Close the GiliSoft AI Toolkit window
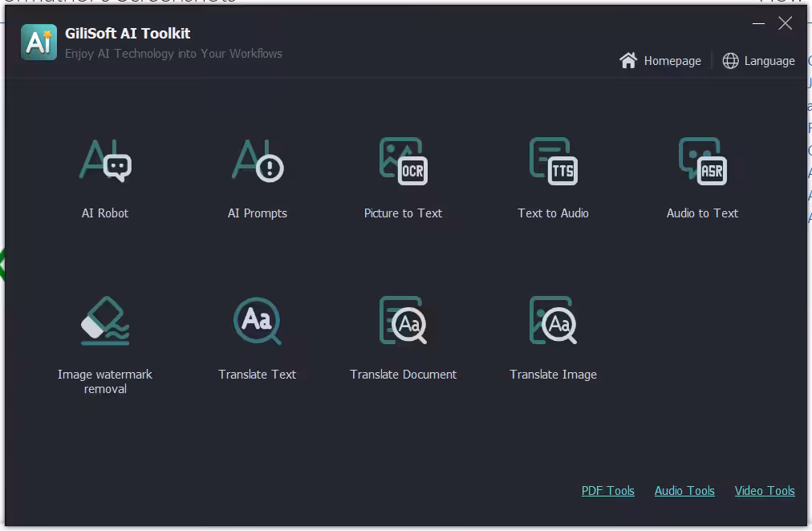This screenshot has width=812, height=531. tap(786, 24)
